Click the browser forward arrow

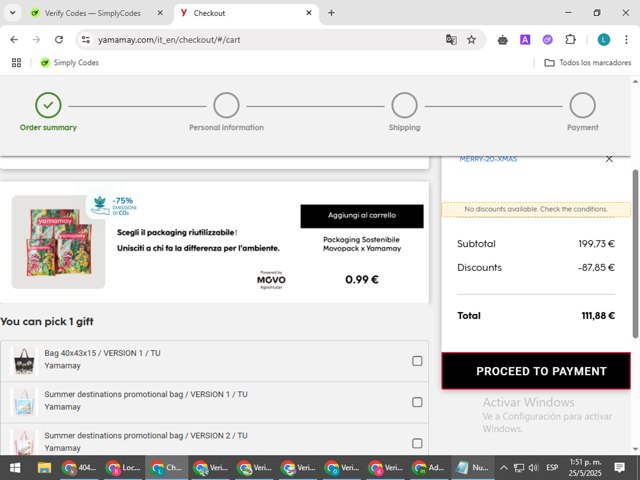36,40
